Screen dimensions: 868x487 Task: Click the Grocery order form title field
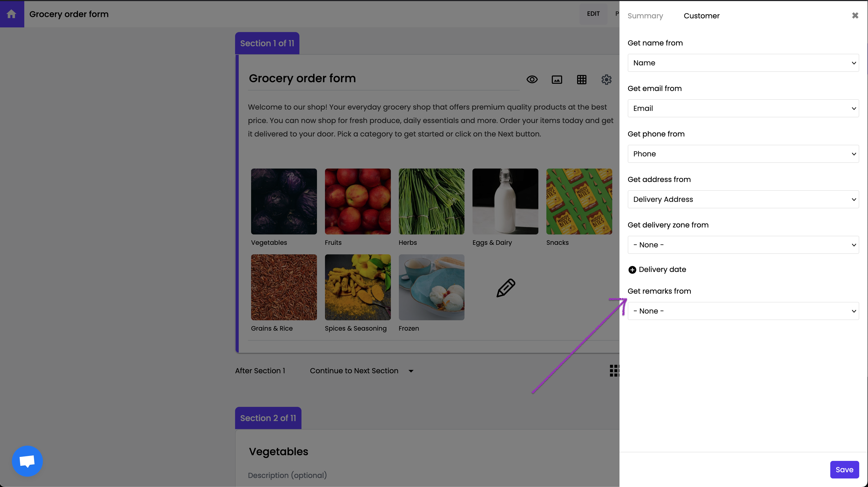click(383, 79)
